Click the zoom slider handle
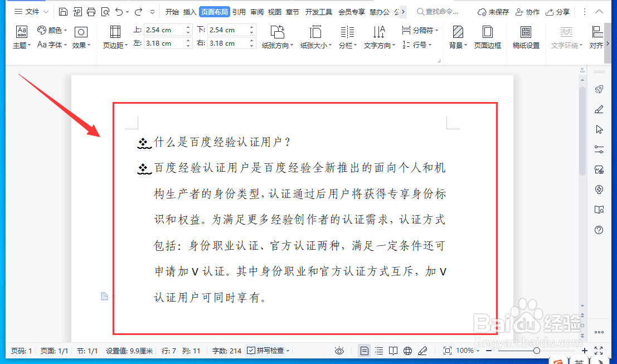617x364 pixels. coord(536,351)
